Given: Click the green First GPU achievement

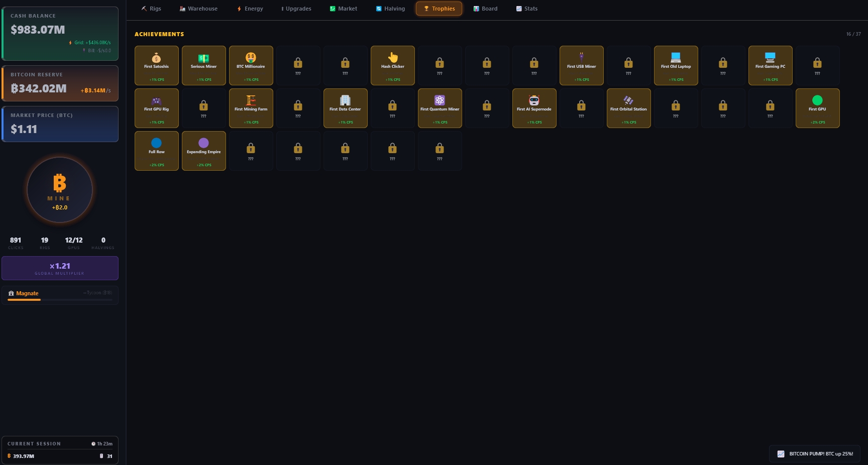Looking at the screenshot, I should pos(817,108).
